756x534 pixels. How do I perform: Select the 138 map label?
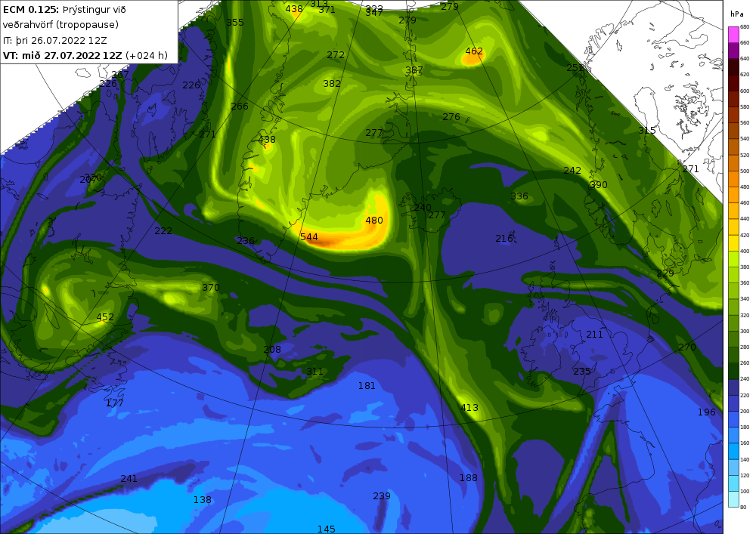[x=202, y=500]
